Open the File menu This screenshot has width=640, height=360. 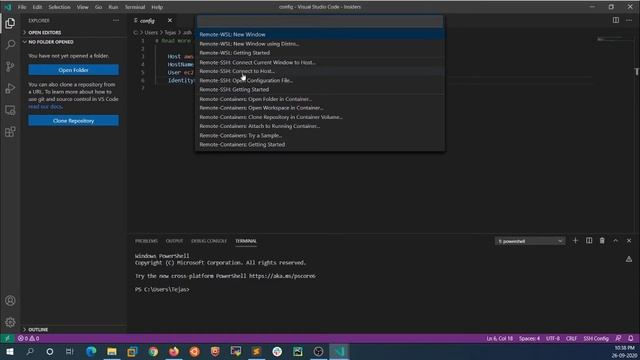click(22, 7)
